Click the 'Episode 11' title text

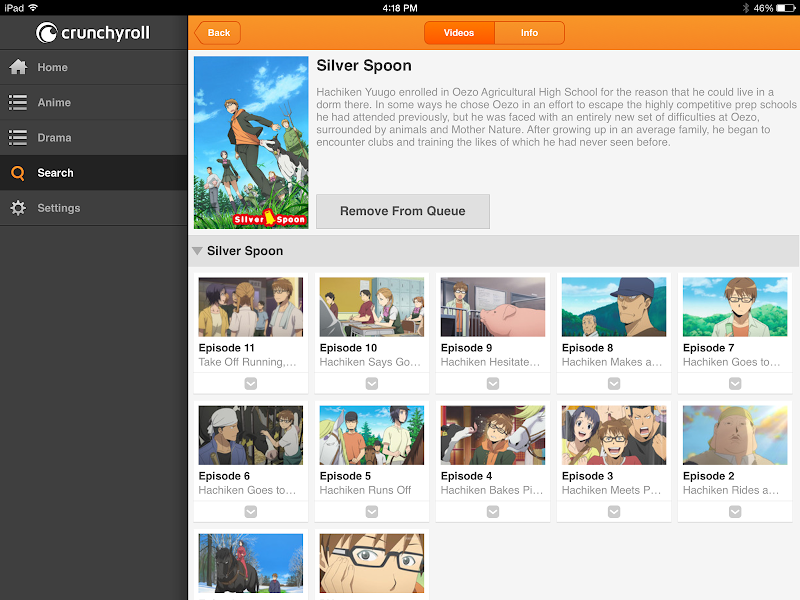[227, 348]
